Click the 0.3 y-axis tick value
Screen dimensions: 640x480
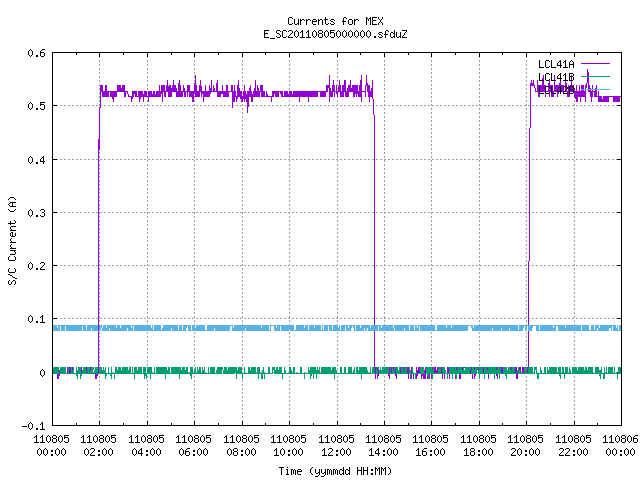coord(36,213)
